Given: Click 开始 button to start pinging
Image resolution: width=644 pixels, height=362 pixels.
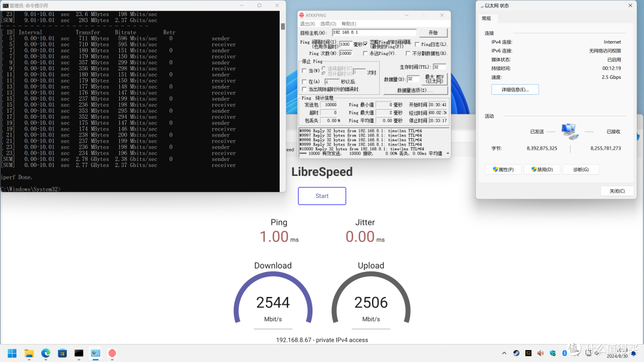Looking at the screenshot, I should 434,32.
